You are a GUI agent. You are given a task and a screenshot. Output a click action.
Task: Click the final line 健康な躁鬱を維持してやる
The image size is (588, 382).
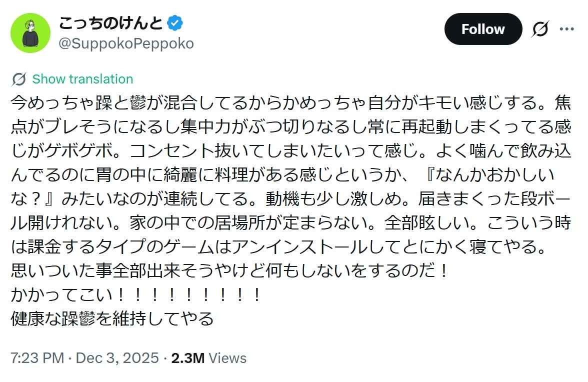click(112, 318)
